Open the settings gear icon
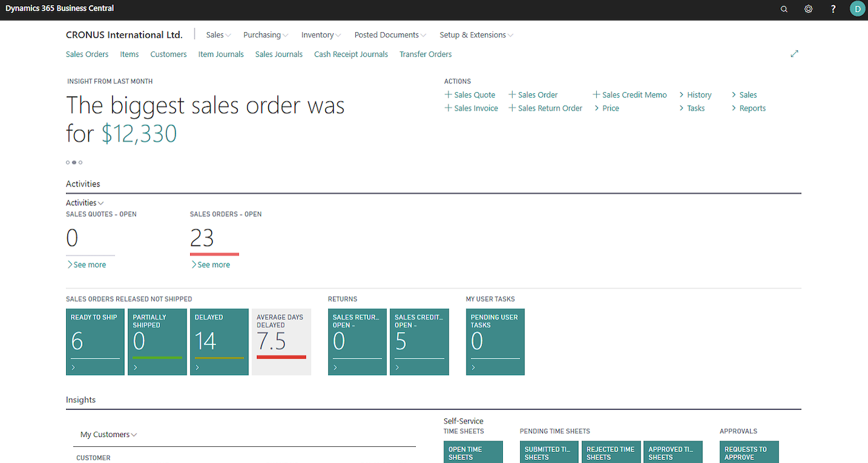This screenshot has width=868, height=463. (809, 9)
